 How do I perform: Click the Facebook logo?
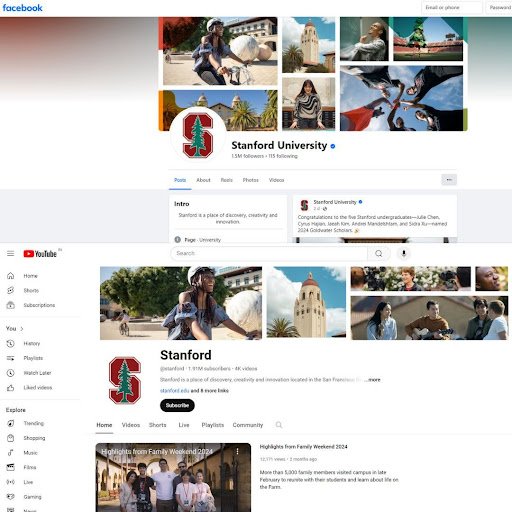click(x=22, y=8)
